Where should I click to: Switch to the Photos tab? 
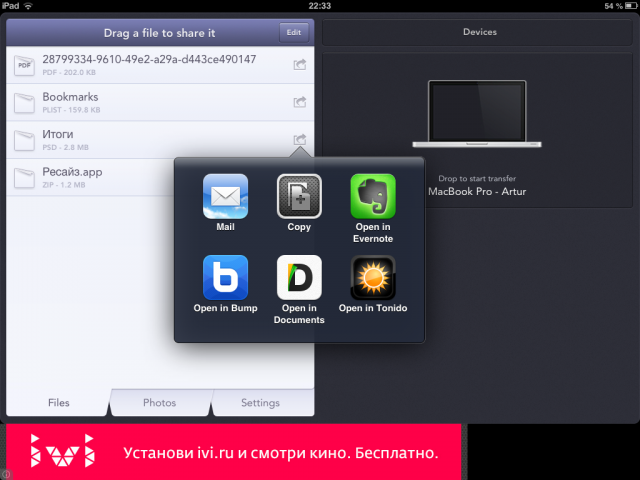[160, 402]
